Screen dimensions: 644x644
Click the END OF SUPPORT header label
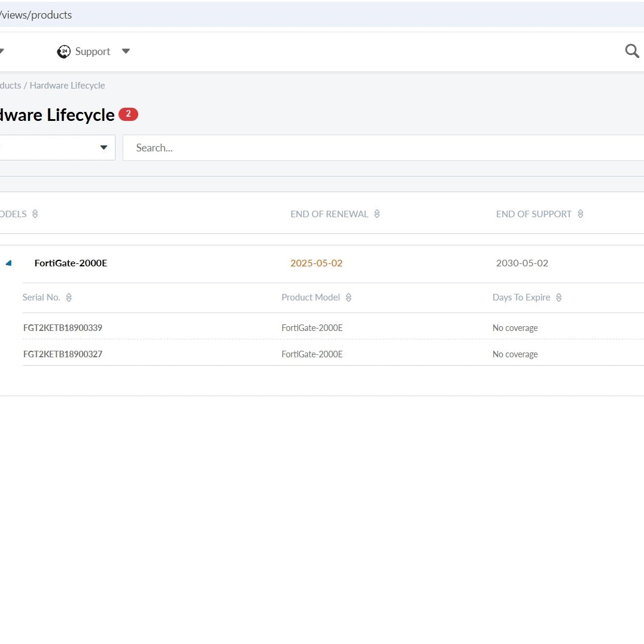pyautogui.click(x=533, y=214)
